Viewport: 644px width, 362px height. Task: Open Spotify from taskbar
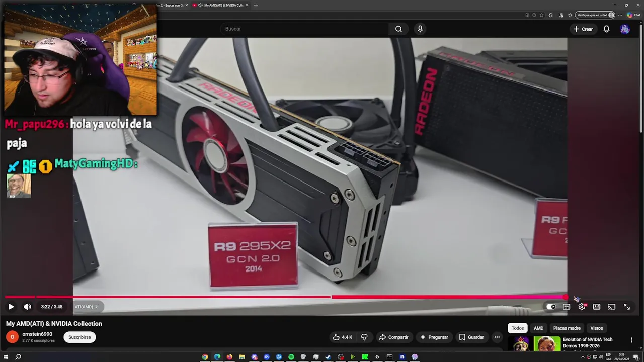click(x=291, y=357)
